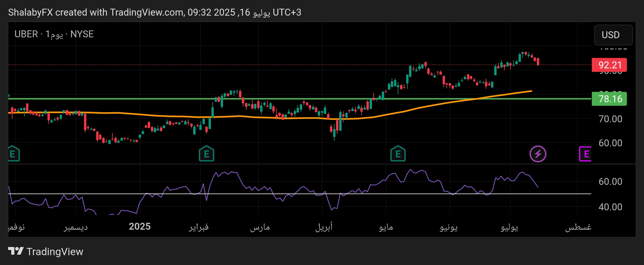
Task: Click the UBER symbol title text
Action: pyautogui.click(x=26, y=34)
